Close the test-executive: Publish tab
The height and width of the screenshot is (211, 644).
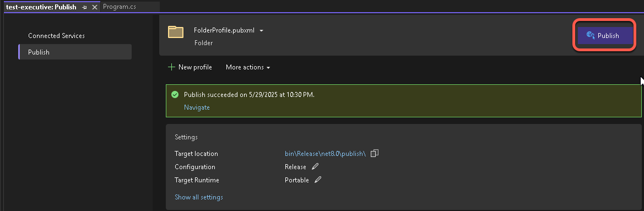(95, 7)
